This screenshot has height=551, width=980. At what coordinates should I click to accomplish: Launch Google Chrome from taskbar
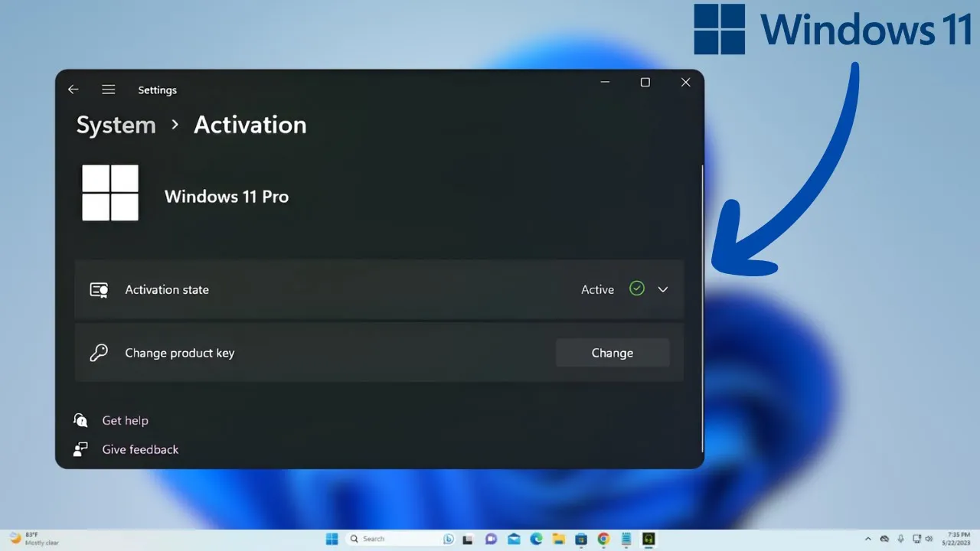tap(603, 539)
